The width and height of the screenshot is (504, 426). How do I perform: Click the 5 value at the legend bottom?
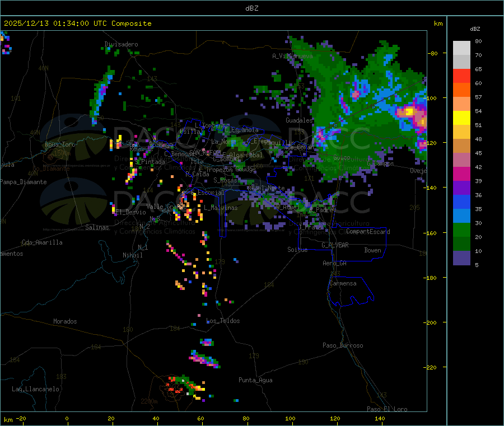pos(477,265)
